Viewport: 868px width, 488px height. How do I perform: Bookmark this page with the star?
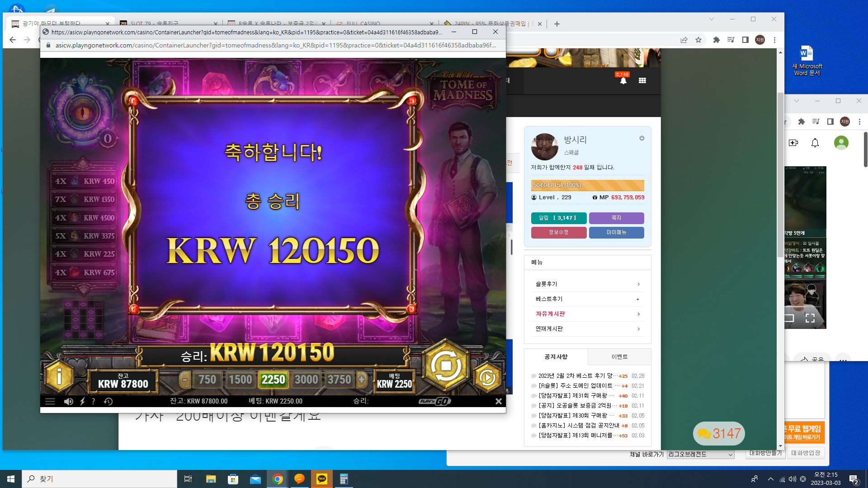(x=698, y=40)
